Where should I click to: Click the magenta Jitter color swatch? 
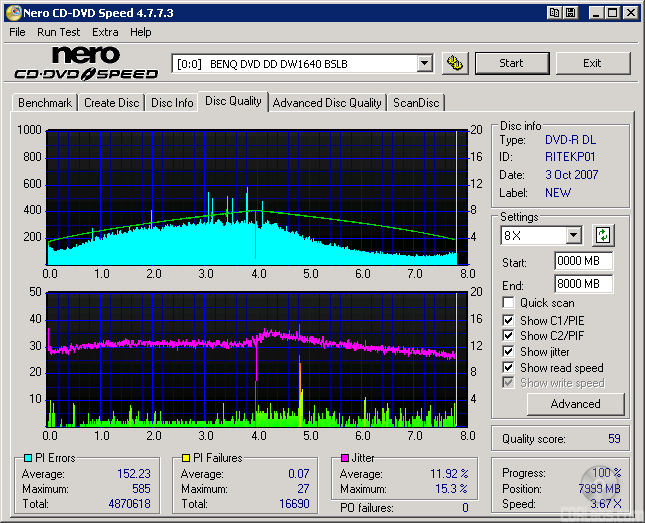pos(345,459)
